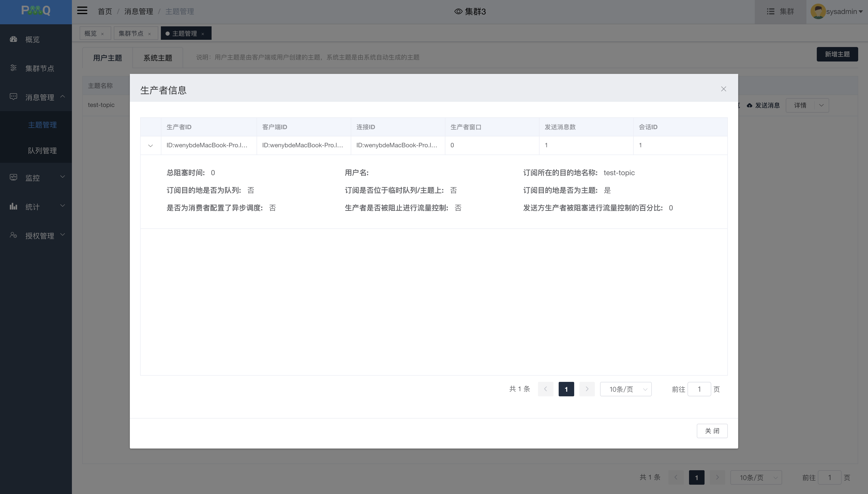The height and width of the screenshot is (494, 868).
Task: Click the cluster nodes icon in sidebar
Action: click(x=14, y=68)
